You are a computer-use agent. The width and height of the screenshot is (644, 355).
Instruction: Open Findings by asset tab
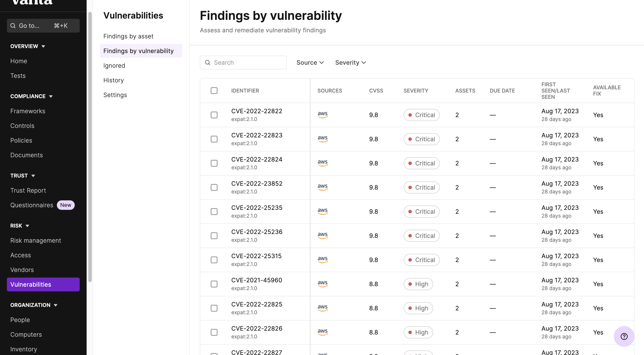128,36
